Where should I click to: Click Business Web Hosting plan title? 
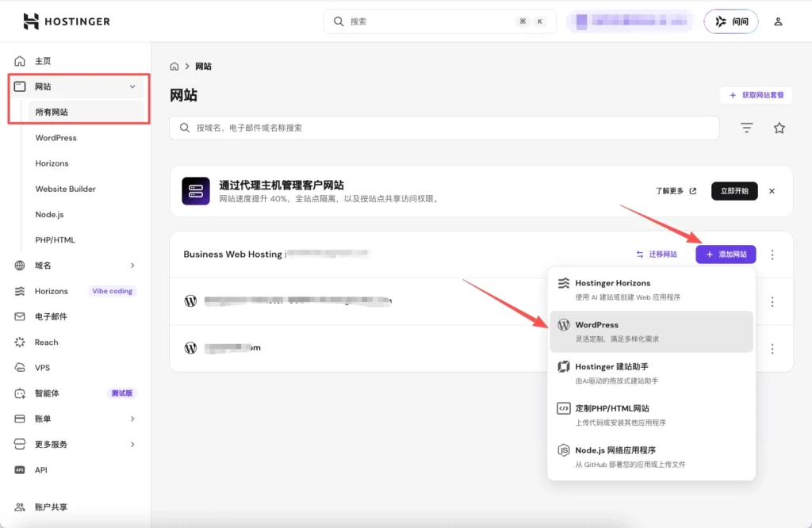(232, 254)
